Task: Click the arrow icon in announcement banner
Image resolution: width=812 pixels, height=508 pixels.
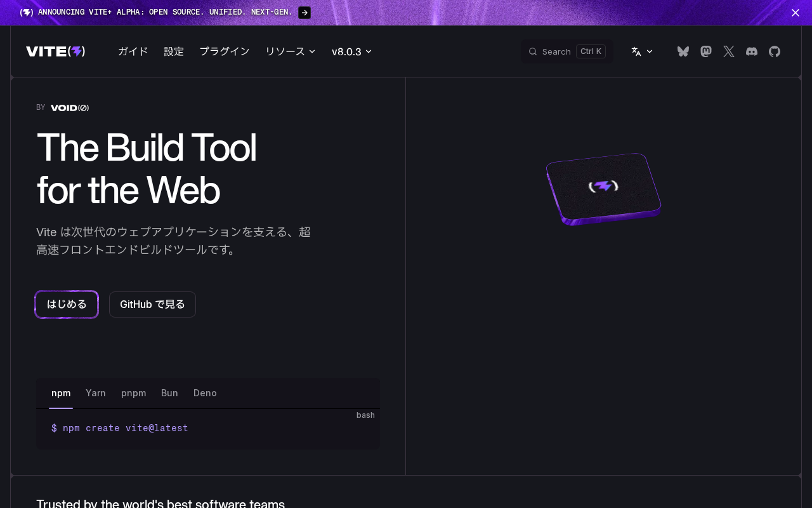Action: pos(304,13)
